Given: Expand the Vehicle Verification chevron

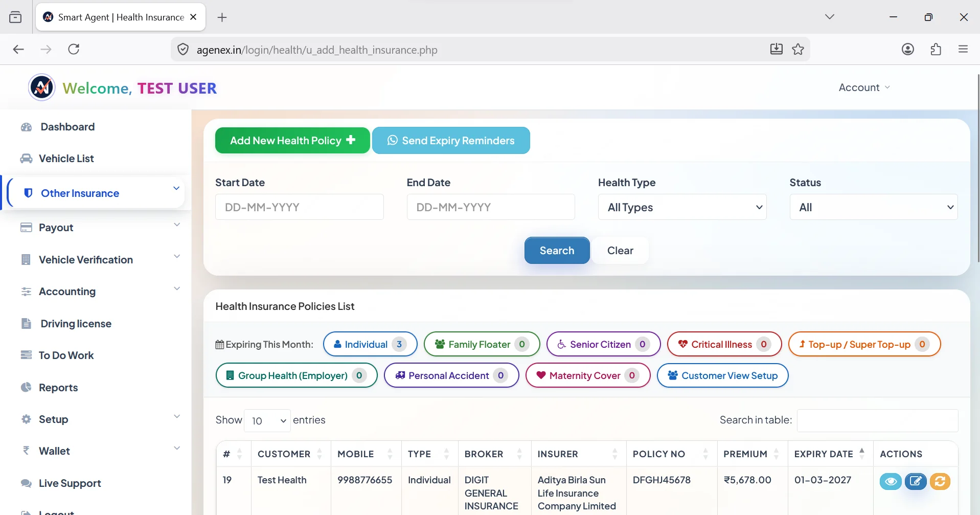Looking at the screenshot, I should tap(177, 256).
